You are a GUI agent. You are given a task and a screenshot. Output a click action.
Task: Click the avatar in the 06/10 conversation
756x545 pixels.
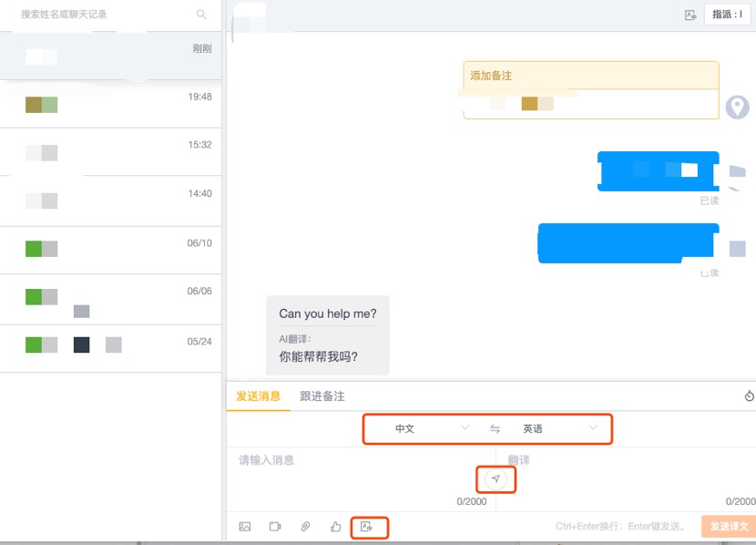tap(42, 249)
